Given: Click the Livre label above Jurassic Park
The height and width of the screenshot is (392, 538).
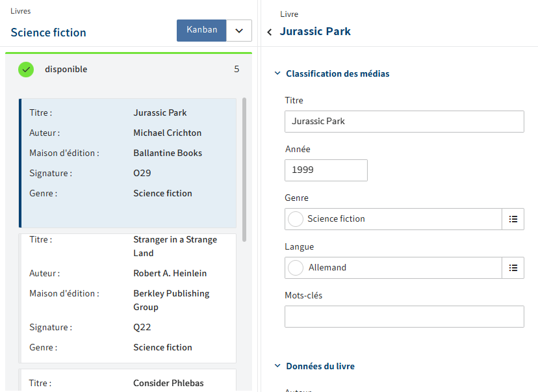Looking at the screenshot, I should 289,14.
